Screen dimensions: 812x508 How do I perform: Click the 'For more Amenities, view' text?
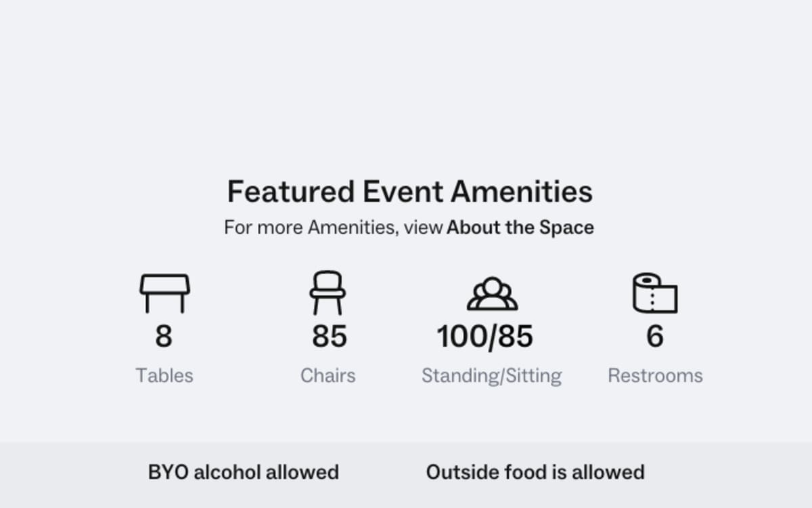[334, 228]
